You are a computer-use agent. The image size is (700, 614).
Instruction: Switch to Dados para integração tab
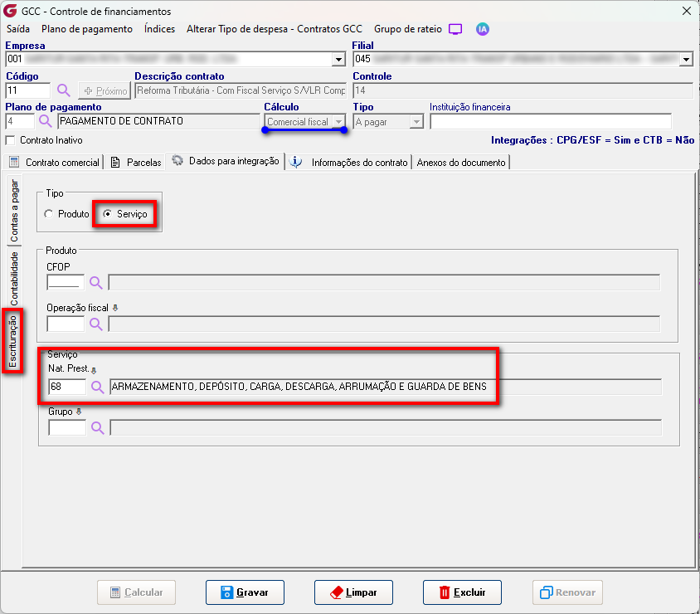(226, 161)
